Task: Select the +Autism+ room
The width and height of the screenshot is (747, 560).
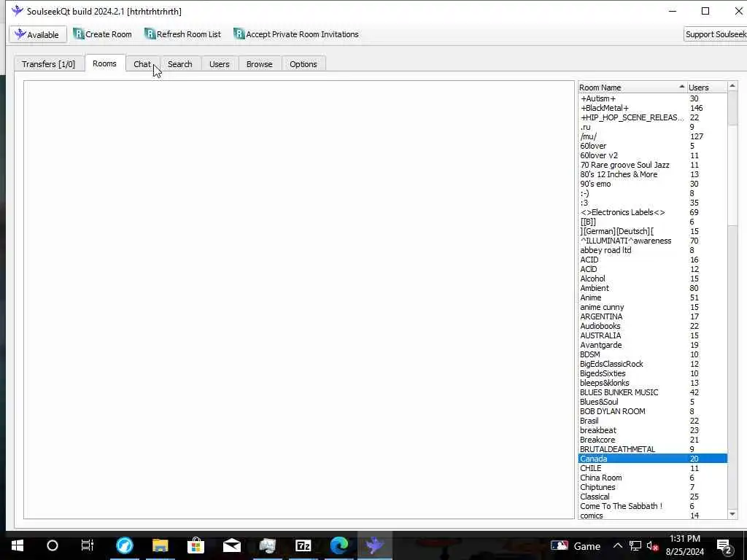Action: click(653, 98)
